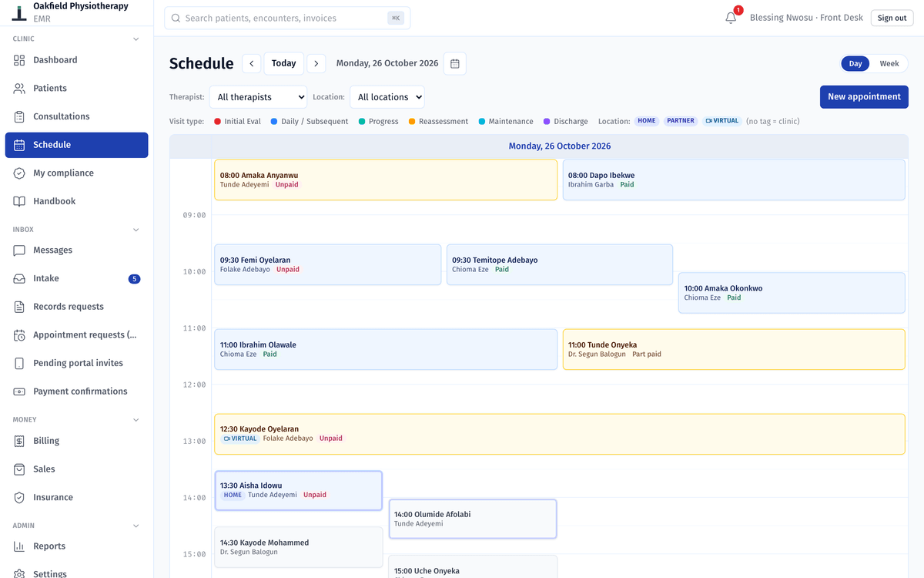This screenshot has height=578, width=924.
Task: Click the Appointment requests calendar-clock icon
Action: click(19, 335)
